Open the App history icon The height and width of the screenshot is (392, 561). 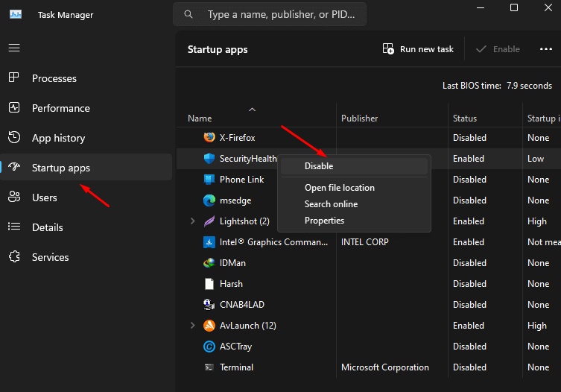pyautogui.click(x=13, y=138)
